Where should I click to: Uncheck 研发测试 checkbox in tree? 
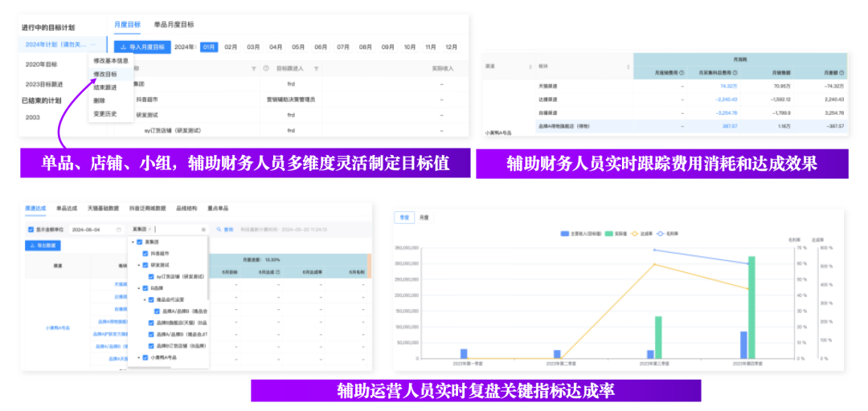[x=145, y=265]
